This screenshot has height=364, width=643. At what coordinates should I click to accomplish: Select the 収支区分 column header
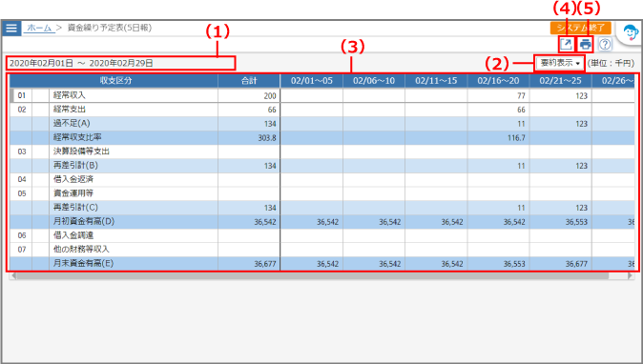[x=114, y=81]
